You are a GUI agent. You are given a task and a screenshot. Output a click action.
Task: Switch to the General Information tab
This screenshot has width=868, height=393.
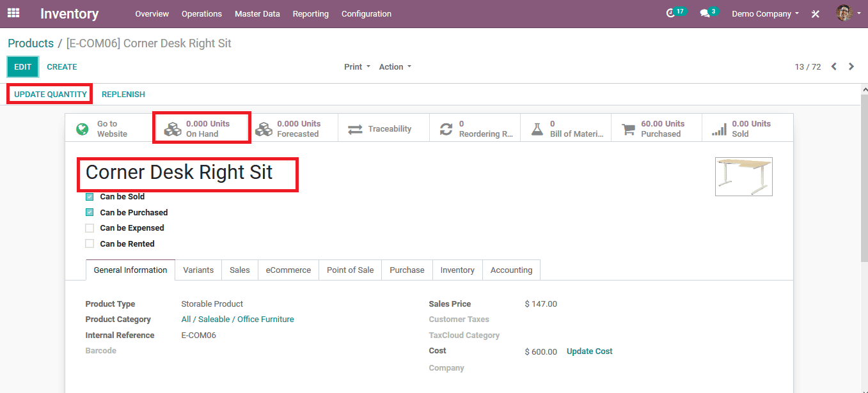click(130, 270)
